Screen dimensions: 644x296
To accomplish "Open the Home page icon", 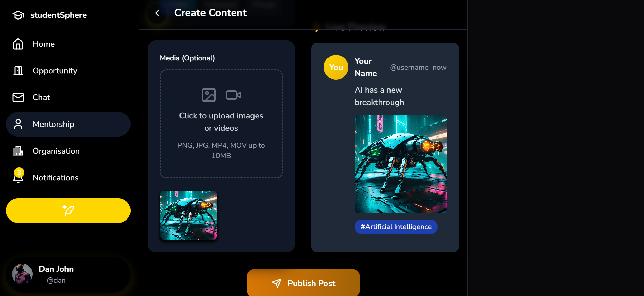I will (x=18, y=44).
